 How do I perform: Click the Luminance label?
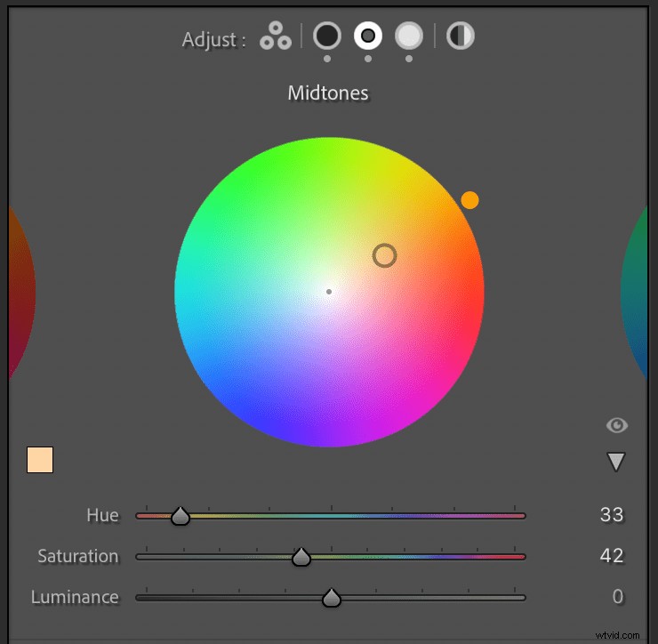pos(75,597)
